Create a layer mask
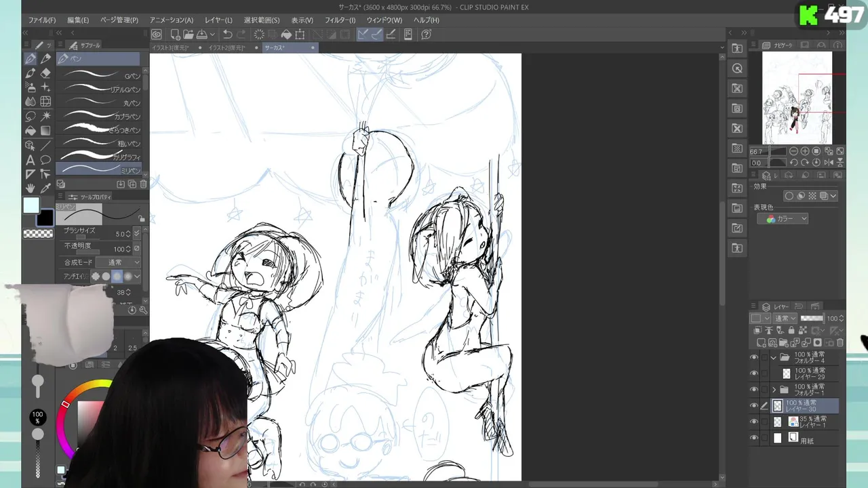The width and height of the screenshot is (868, 488). (x=817, y=343)
